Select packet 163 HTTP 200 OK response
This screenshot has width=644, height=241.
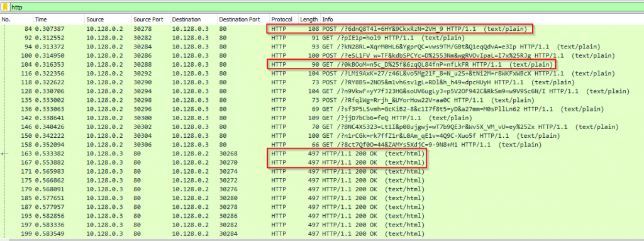322,153
